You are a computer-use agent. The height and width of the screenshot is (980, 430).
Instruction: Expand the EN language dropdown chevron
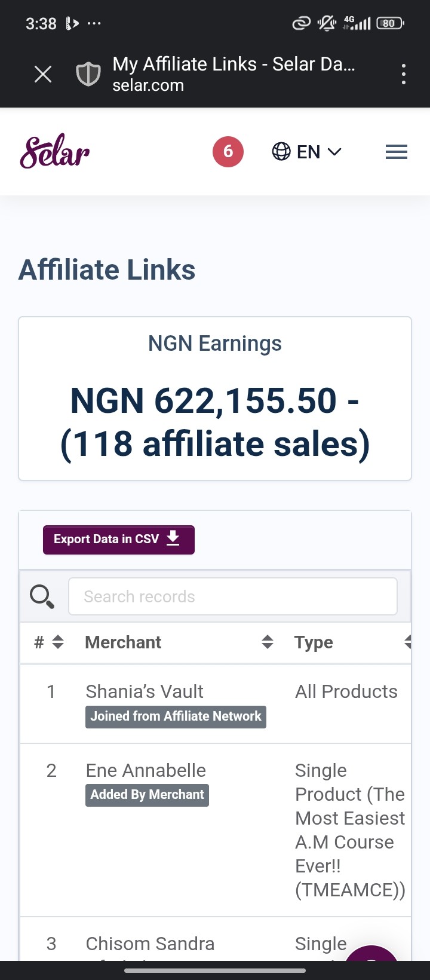[334, 152]
